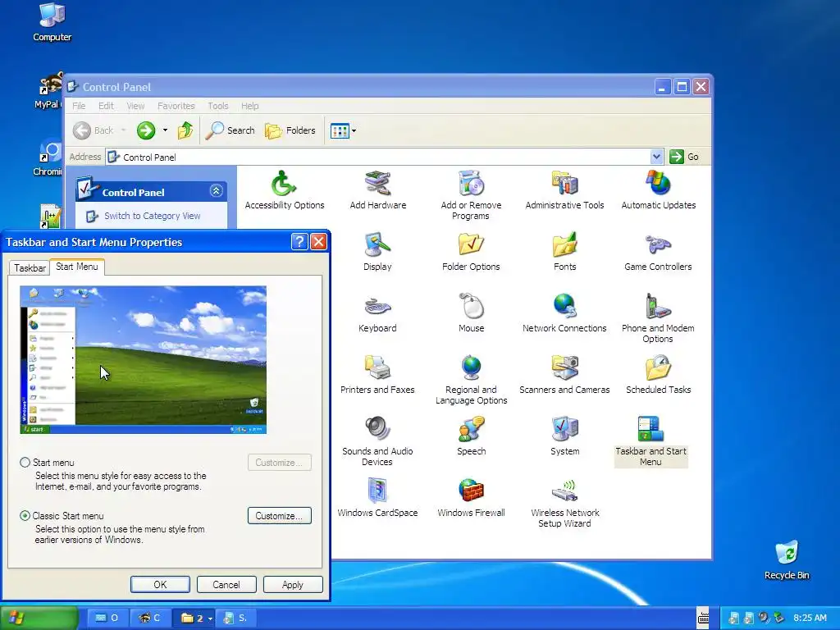The image size is (840, 630).
Task: Open the System icon
Action: (x=564, y=436)
